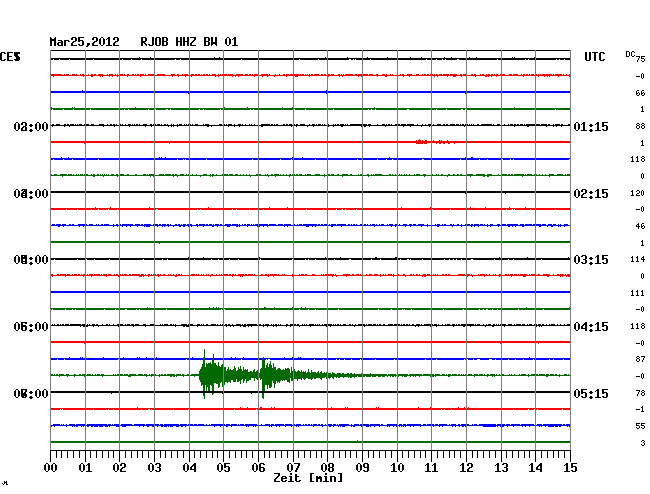650x494 pixels.
Task: Click the DC value 114
Action: pos(638,259)
